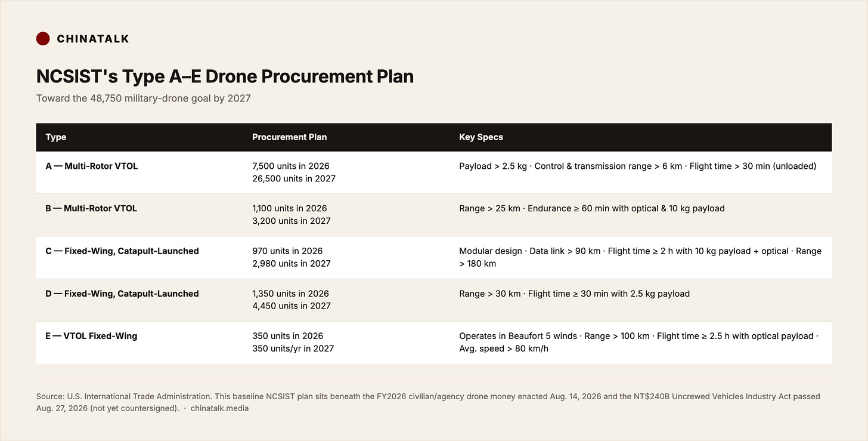
Task: Select the chart title about NCSIST's procurement plan
Action: click(x=225, y=76)
